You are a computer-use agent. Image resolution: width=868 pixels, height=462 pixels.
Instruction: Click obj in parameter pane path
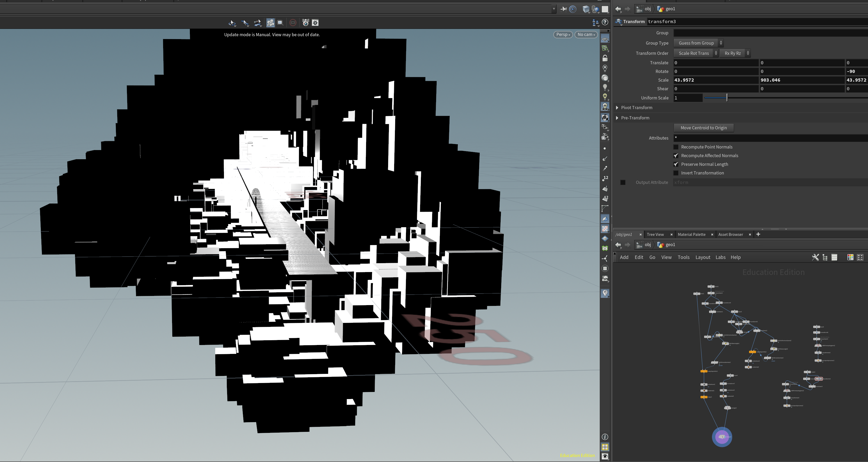[x=648, y=9]
